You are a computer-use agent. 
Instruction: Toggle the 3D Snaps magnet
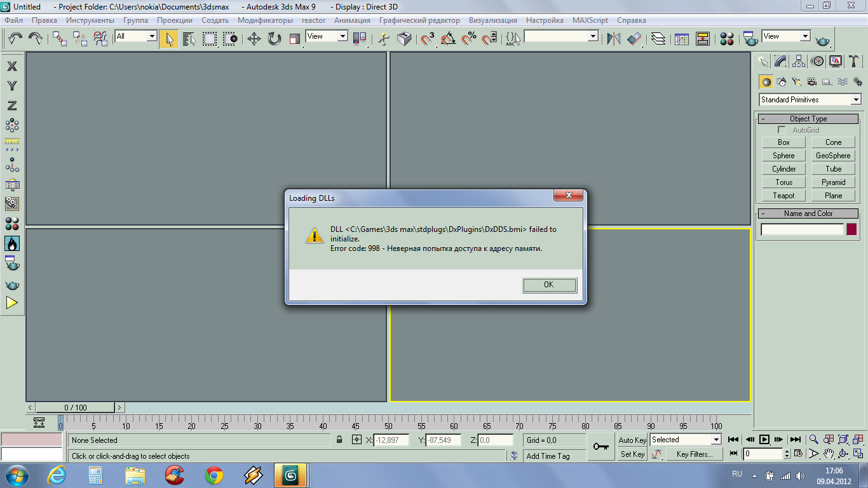coord(428,39)
